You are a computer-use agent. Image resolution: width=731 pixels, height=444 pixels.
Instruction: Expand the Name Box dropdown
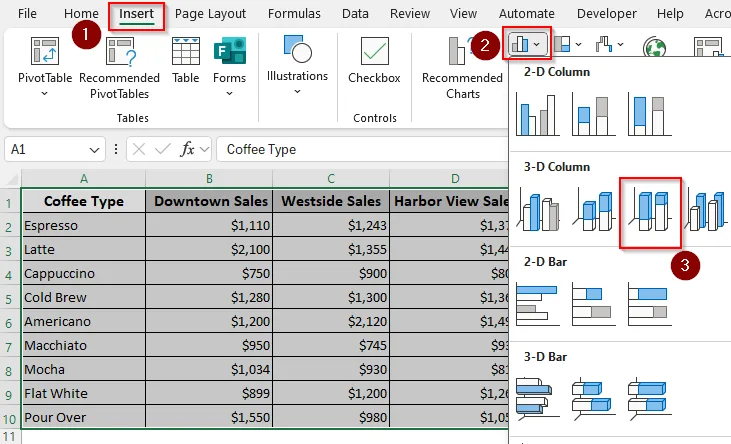(94, 150)
